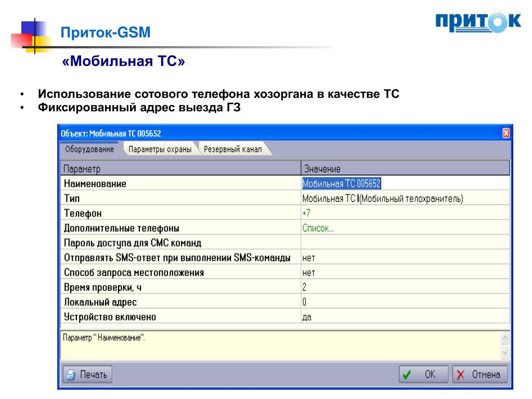532x399 pixels.
Task: Select Способ запроса местоположения label
Action: [134, 273]
